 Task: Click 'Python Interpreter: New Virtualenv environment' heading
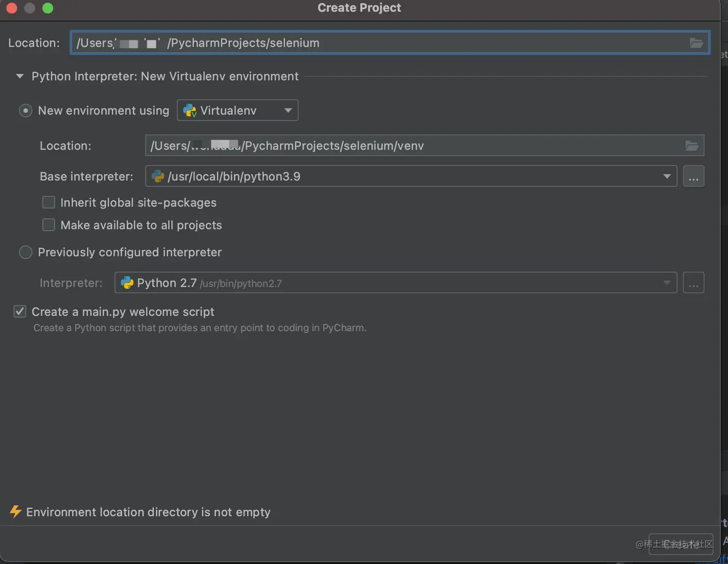165,76
